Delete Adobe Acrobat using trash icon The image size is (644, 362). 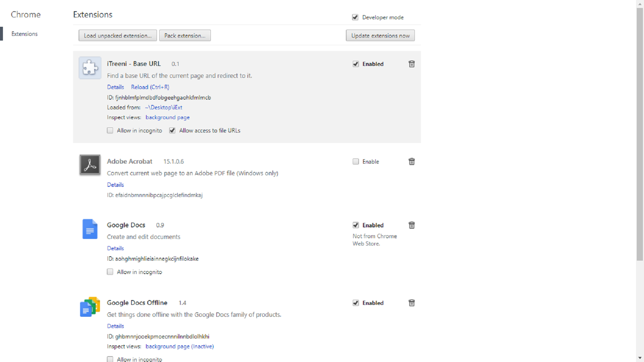(x=411, y=161)
